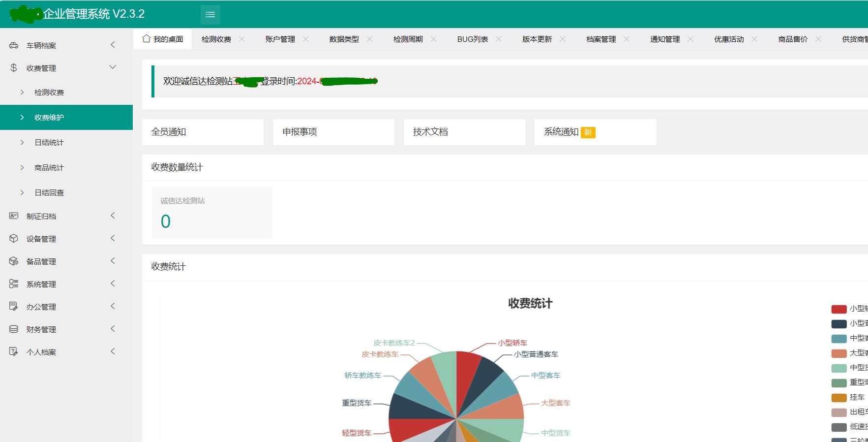Expand the 办公管理 menu chevron
The image size is (868, 442).
point(113,306)
